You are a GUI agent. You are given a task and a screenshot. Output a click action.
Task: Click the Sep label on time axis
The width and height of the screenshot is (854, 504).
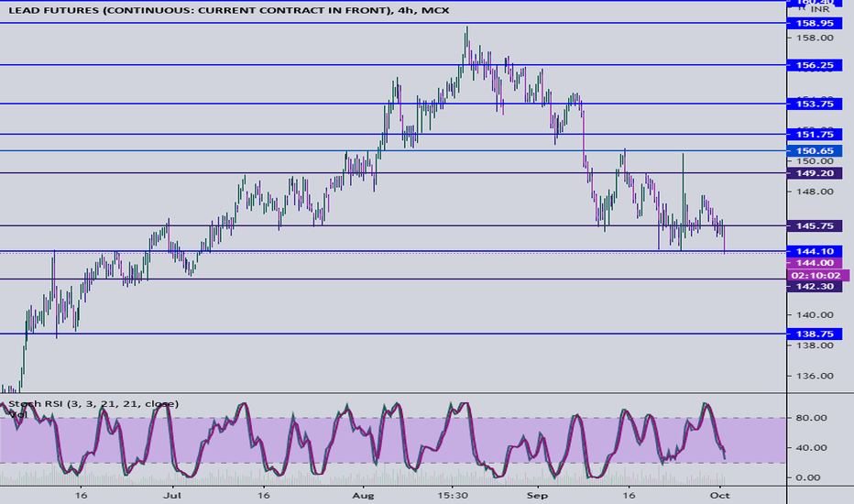pos(538,496)
